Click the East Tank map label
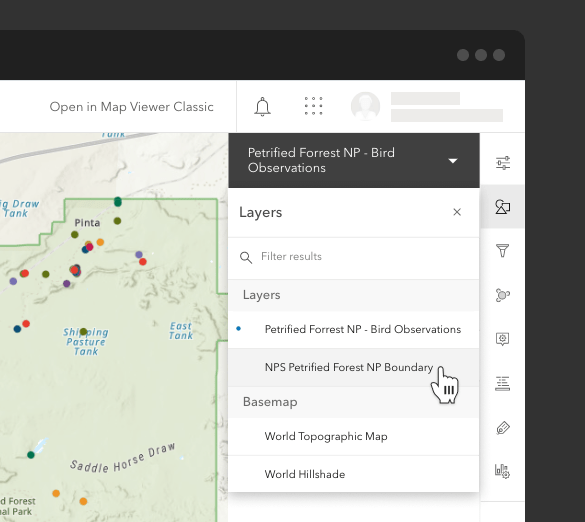 tap(181, 331)
